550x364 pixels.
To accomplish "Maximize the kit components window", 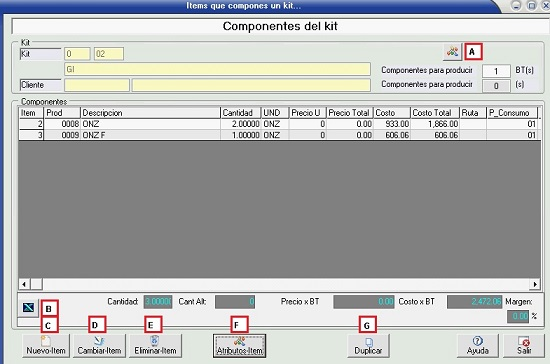I will [x=532, y=6].
